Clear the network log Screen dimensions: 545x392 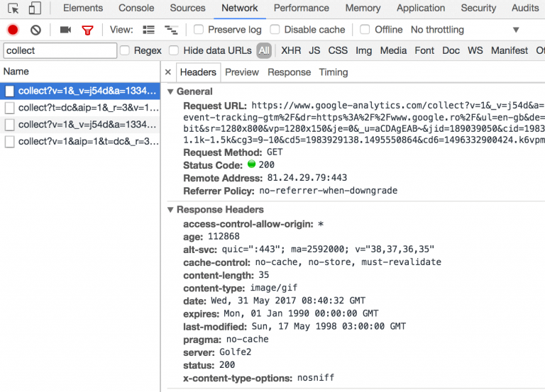tap(35, 30)
